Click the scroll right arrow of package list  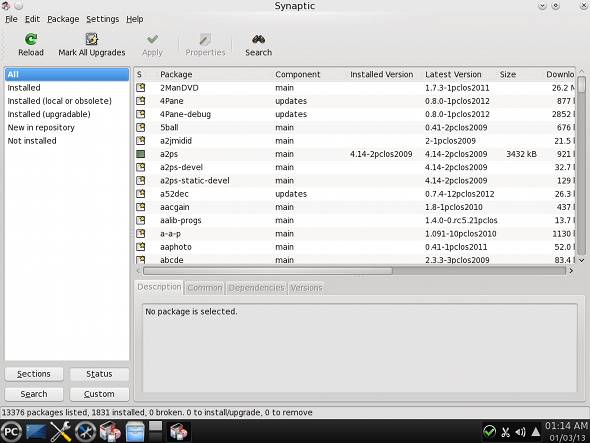tap(571, 271)
